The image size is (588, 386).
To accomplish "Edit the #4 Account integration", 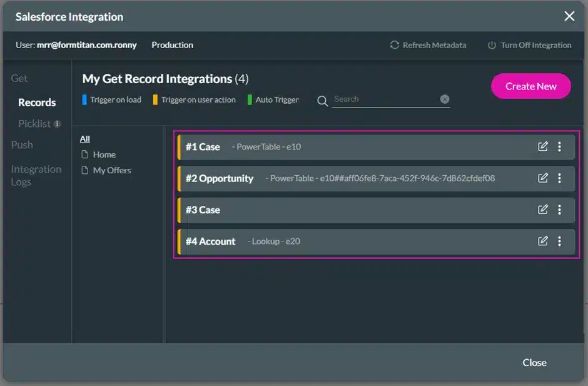I will (543, 241).
